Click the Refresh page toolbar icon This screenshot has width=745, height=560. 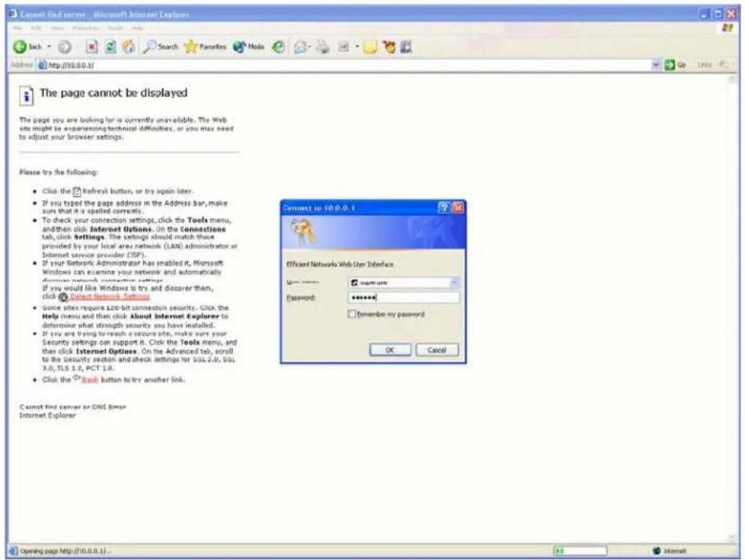click(x=110, y=46)
